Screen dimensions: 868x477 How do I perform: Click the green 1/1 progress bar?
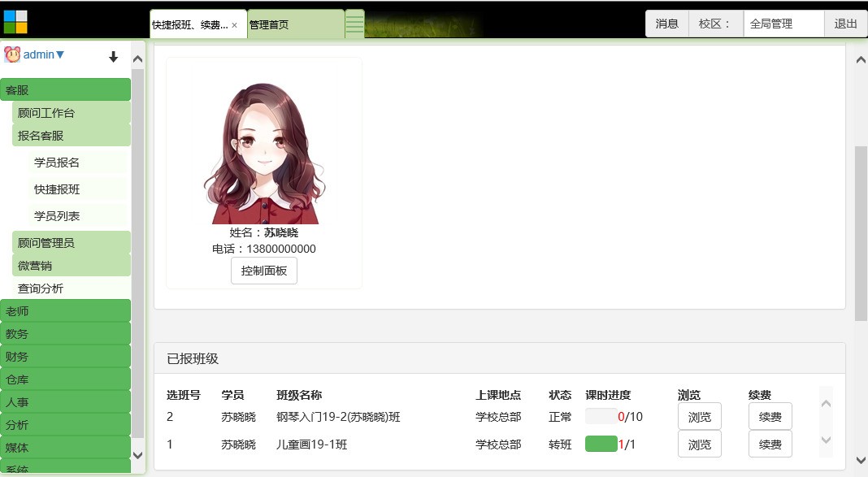(x=601, y=444)
